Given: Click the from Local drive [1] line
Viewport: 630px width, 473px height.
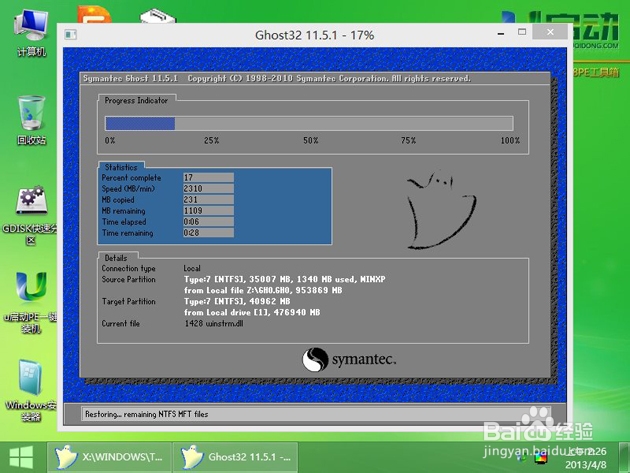Looking at the screenshot, I should (x=252, y=312).
